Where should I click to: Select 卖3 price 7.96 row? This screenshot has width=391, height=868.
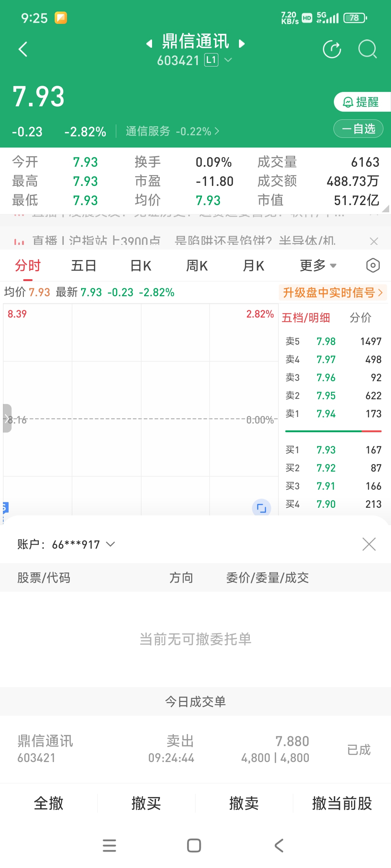tap(333, 378)
